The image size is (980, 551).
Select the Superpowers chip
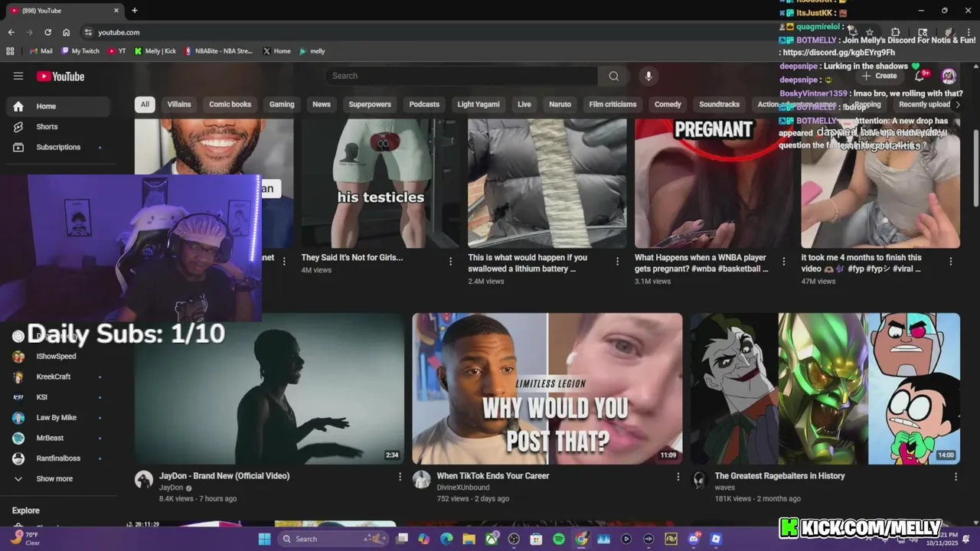(x=370, y=104)
